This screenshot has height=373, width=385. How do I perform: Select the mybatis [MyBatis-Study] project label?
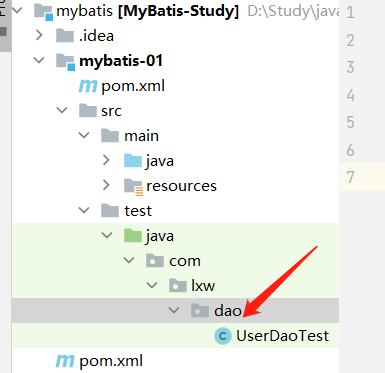pos(148,11)
